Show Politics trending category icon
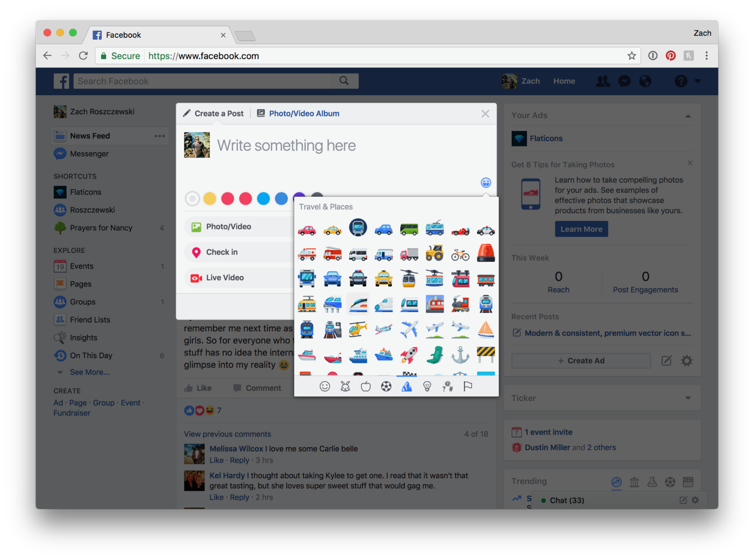This screenshot has width=754, height=560. (x=634, y=482)
